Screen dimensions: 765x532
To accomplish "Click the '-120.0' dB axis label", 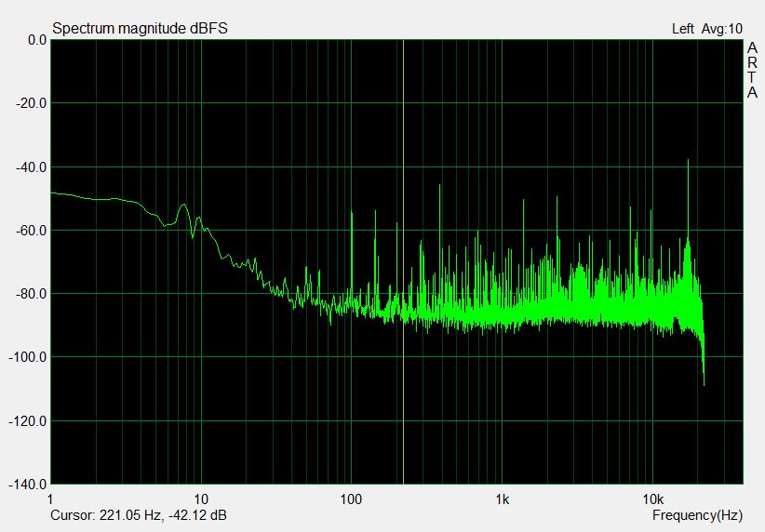I will [28, 420].
